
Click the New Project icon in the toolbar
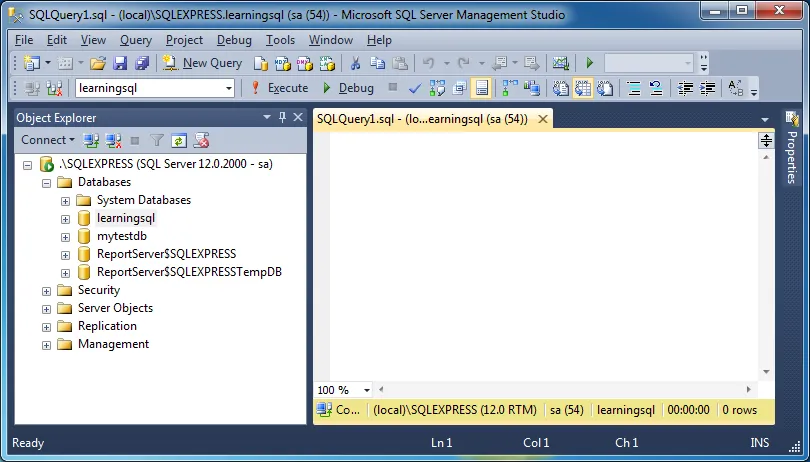32,63
